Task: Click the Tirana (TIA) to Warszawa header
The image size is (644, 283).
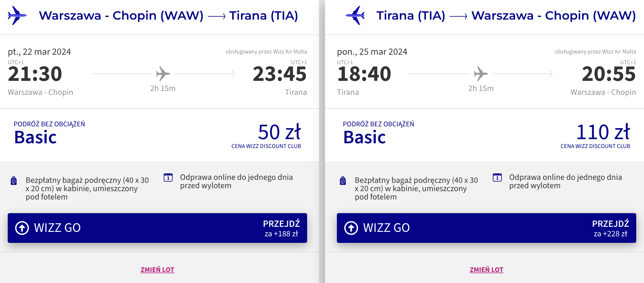Action: click(506, 15)
